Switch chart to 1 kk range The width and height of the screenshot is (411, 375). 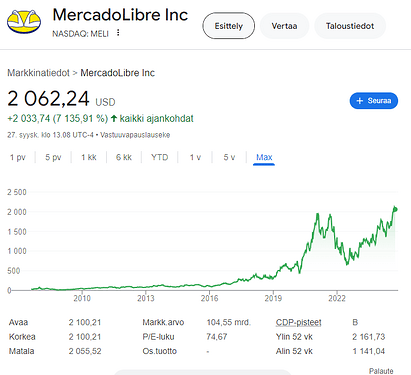click(89, 157)
